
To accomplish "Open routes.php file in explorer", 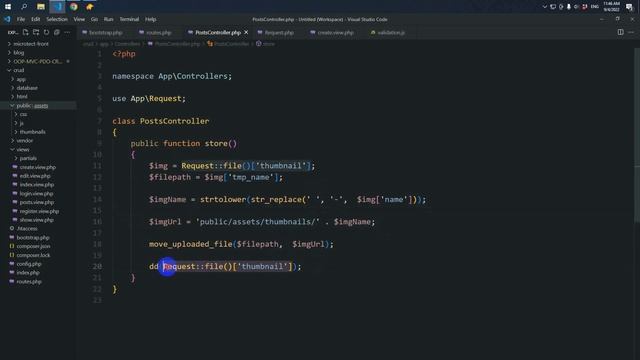I will 29,282.
